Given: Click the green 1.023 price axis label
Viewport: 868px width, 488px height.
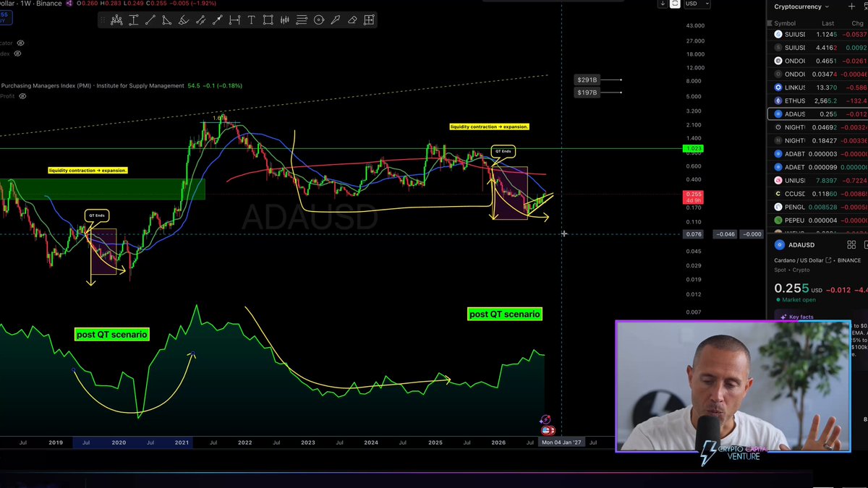Looking at the screenshot, I should 693,148.
